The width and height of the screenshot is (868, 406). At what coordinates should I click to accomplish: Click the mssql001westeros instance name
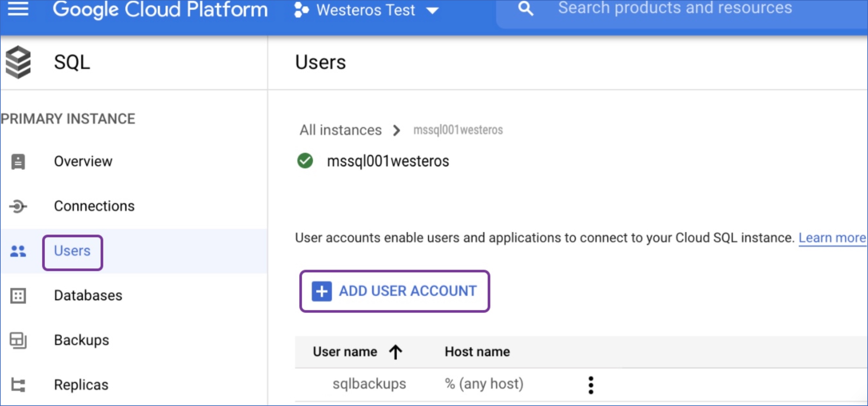coord(388,161)
